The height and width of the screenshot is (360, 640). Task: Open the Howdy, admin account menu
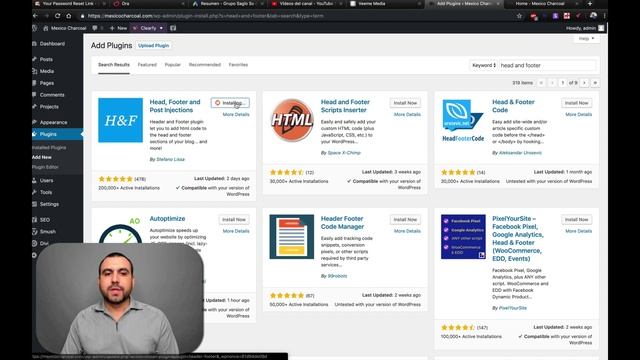(584, 28)
